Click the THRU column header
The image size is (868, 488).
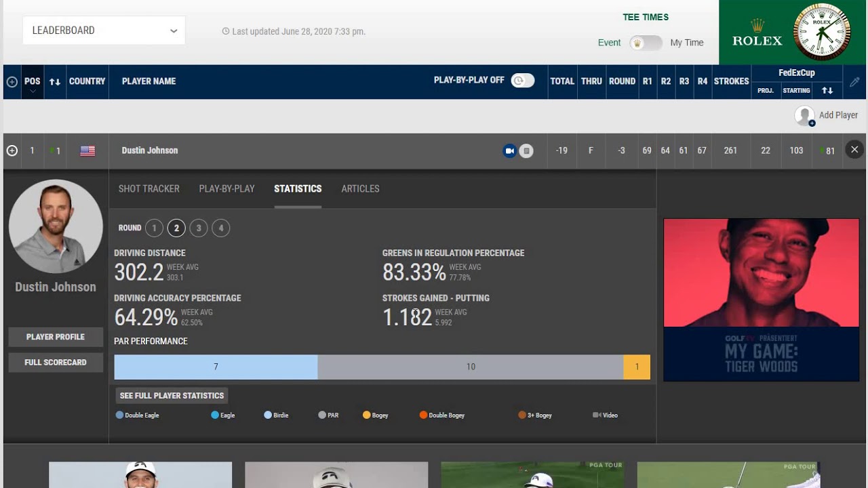point(591,81)
